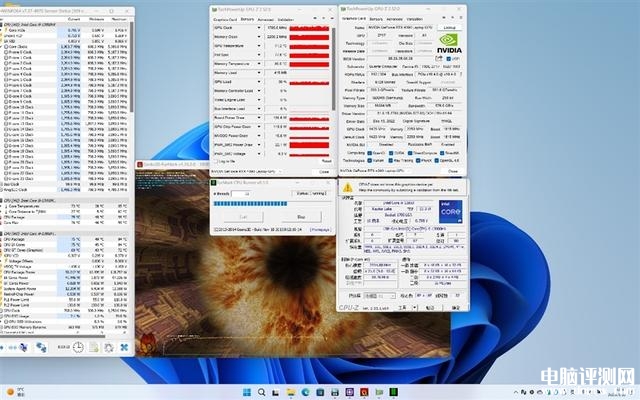Click the blue X close icon in HWiNFO toolbar

[x=124, y=347]
